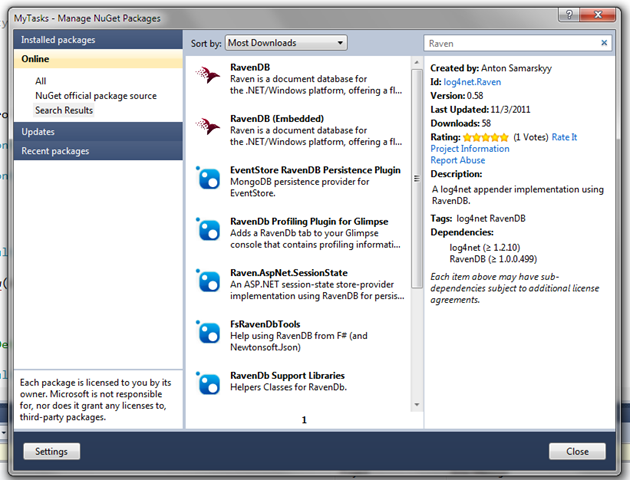Click the RavenDb Profiling Plugin for Glimpse icon
This screenshot has height=480, width=630.
(208, 229)
